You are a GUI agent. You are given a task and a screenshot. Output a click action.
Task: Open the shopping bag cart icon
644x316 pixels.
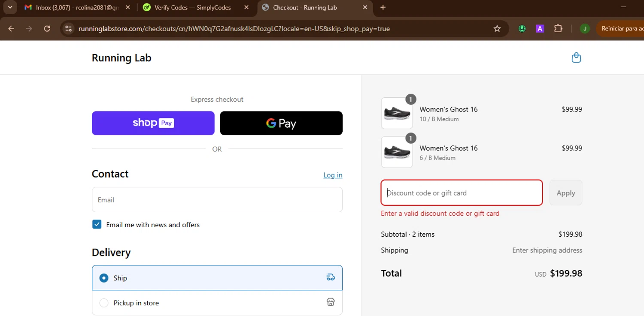pyautogui.click(x=576, y=57)
